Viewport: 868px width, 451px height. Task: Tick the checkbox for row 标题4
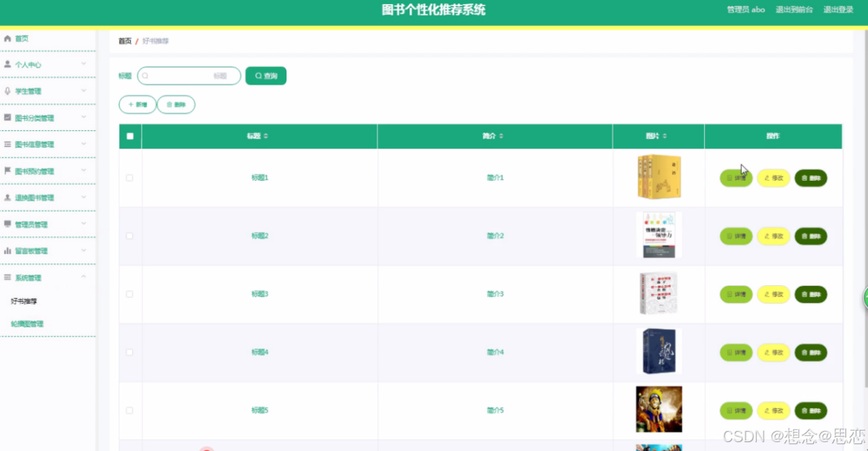pyautogui.click(x=130, y=352)
